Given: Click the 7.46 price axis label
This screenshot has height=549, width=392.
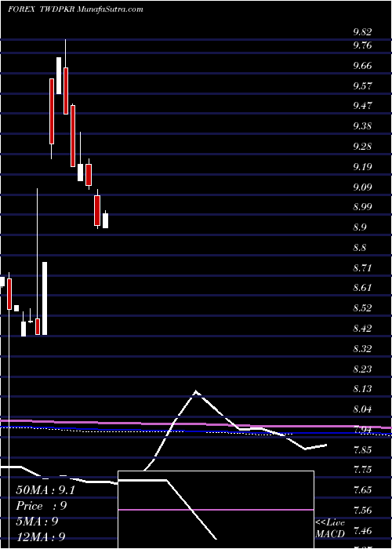Looking at the screenshot, I should point(362,531).
